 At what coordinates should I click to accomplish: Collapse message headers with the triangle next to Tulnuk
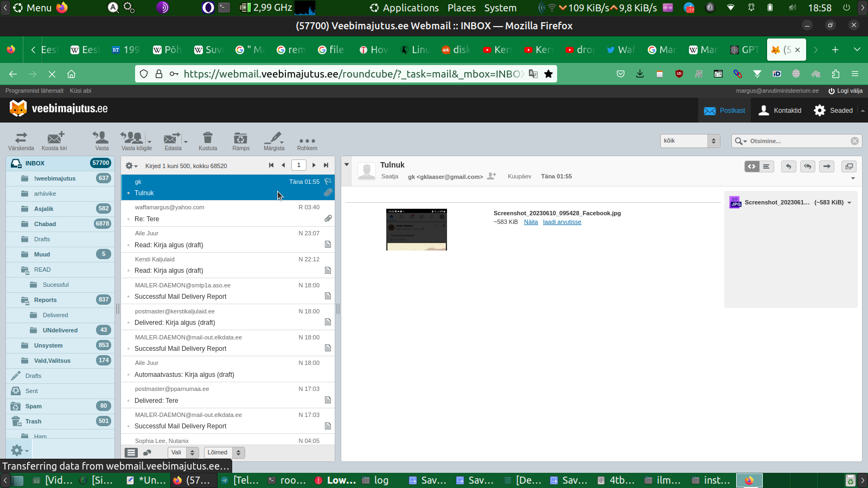[347, 165]
